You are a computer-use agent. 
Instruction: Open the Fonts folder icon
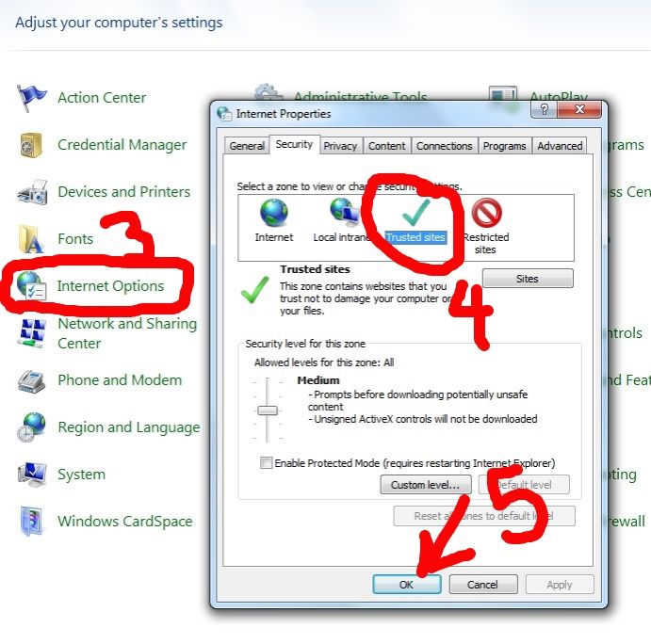pos(31,239)
